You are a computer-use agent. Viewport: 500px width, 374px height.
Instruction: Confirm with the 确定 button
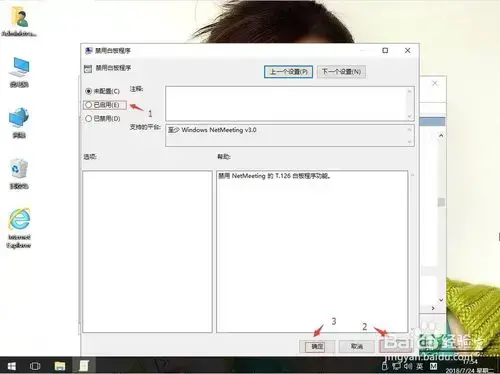pyautogui.click(x=317, y=346)
